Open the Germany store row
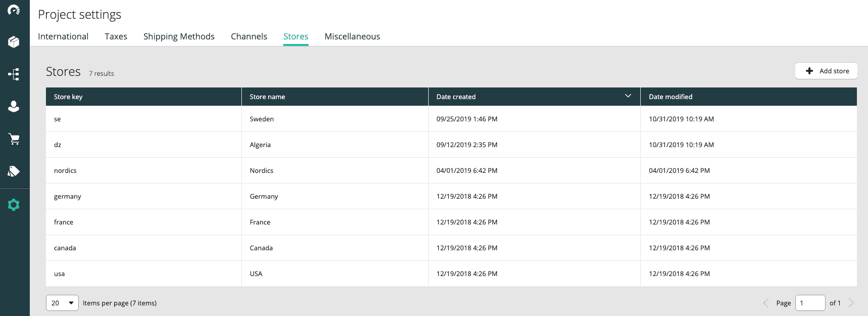This screenshot has height=316, width=868. tap(264, 196)
